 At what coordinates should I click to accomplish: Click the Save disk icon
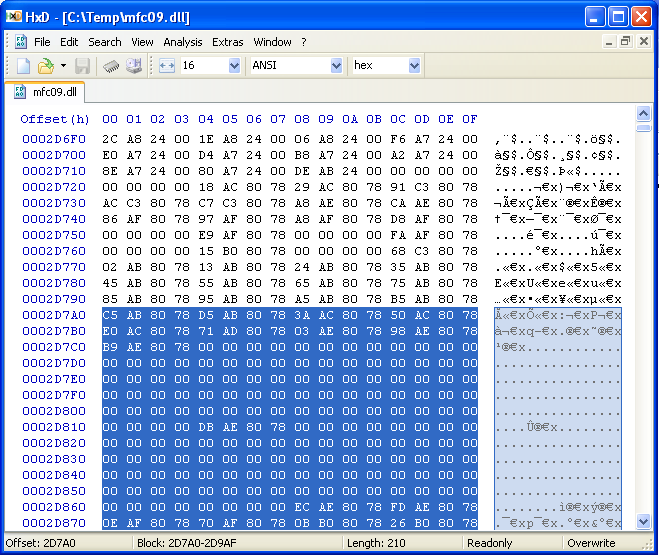tap(83, 66)
